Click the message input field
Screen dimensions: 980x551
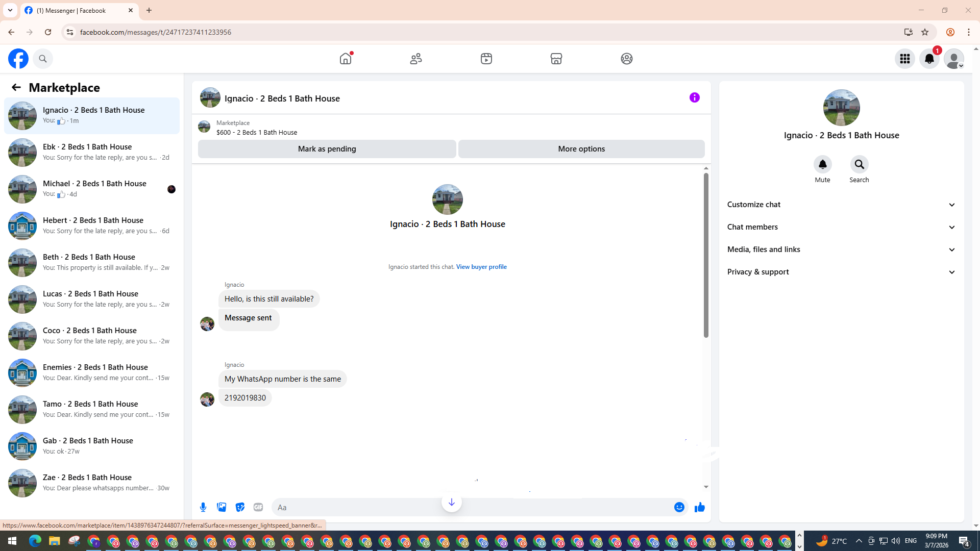[472, 507]
